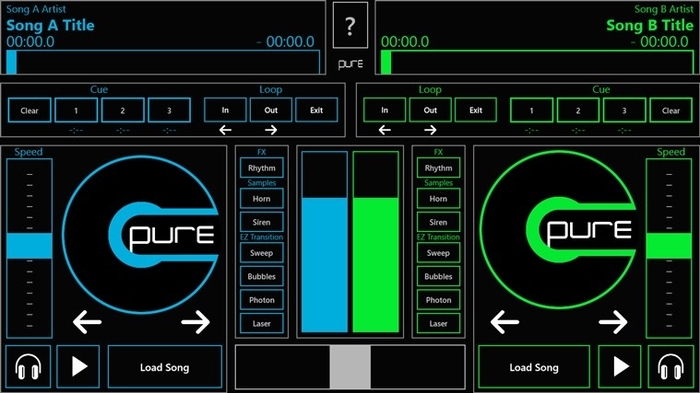Click the crossfader handle

[x=350, y=367]
